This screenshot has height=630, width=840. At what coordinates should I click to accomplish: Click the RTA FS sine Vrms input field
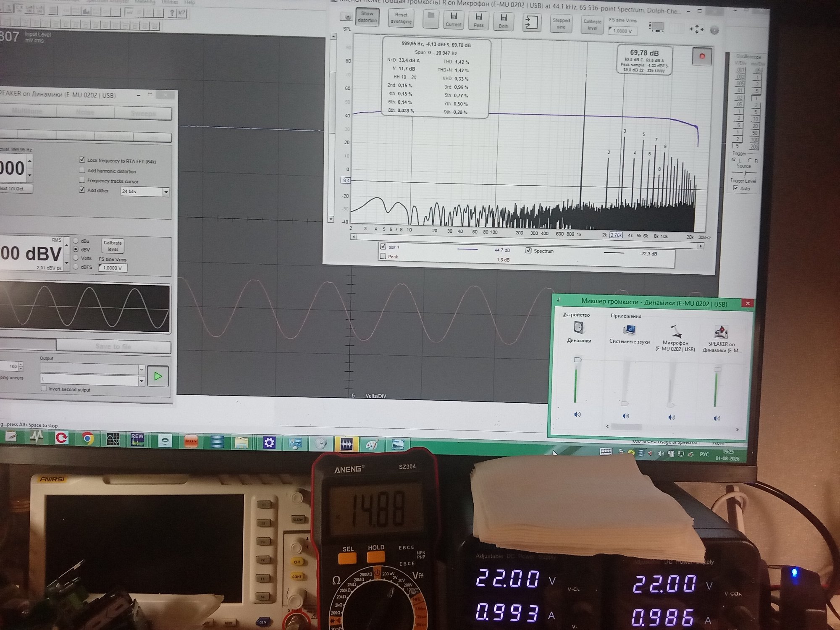pyautogui.click(x=622, y=31)
